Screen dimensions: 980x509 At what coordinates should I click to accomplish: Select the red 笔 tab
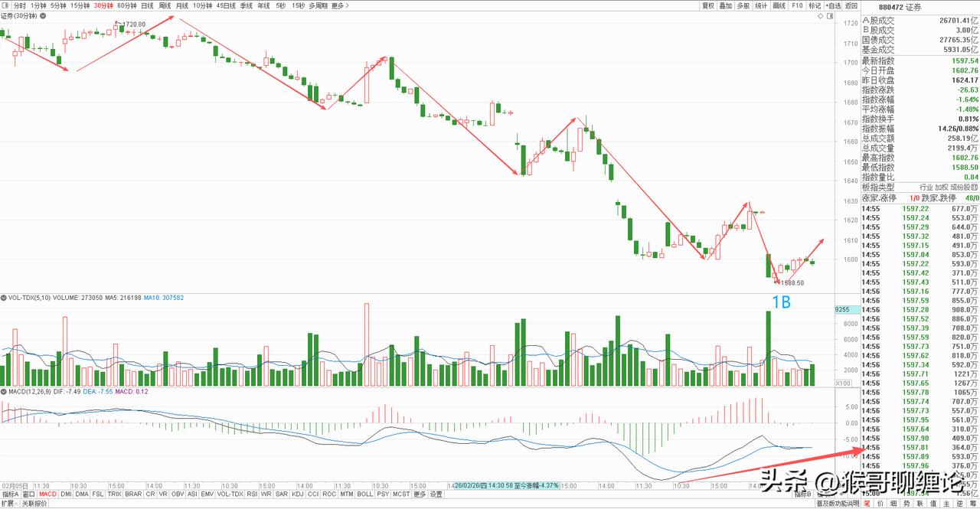pos(867,503)
